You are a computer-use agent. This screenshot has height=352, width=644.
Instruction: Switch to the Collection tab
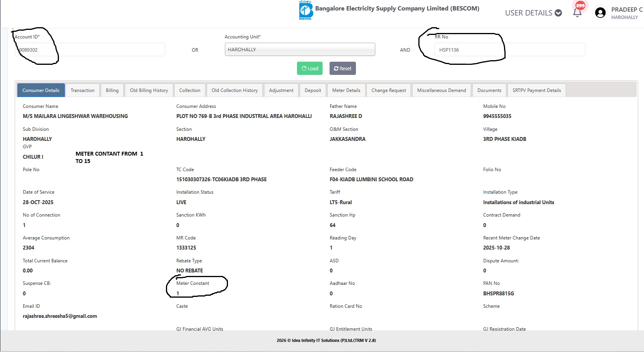click(190, 90)
